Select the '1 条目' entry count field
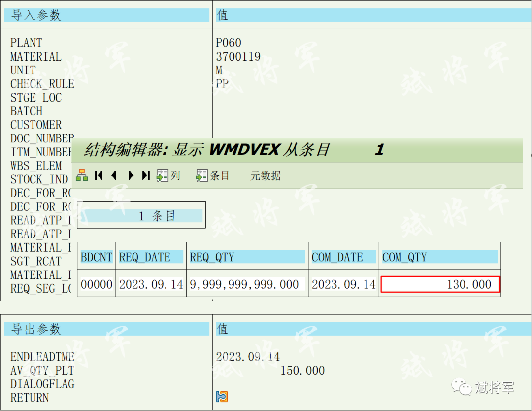Viewport: 532px width, 411px height. (x=141, y=216)
